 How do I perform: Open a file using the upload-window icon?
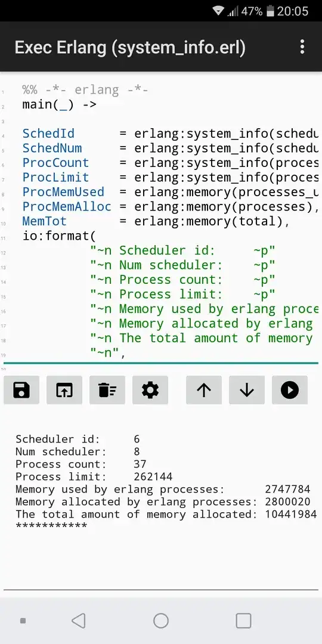coord(64,390)
